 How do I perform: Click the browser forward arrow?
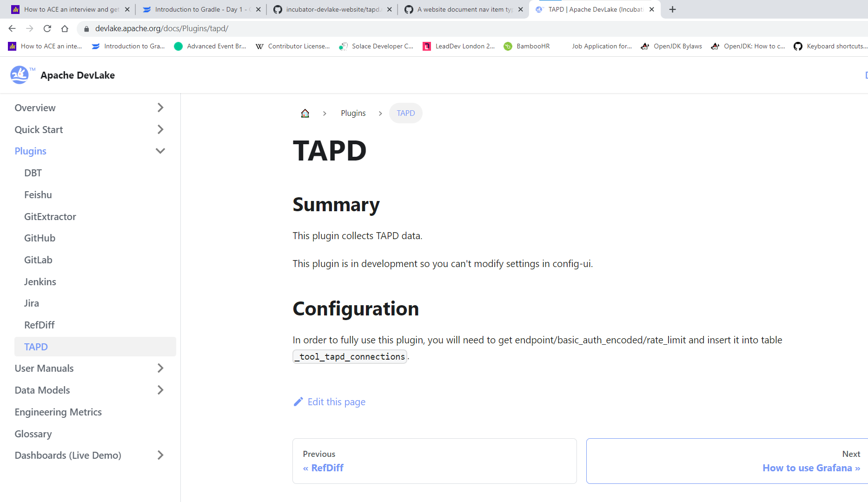pyautogui.click(x=30, y=29)
